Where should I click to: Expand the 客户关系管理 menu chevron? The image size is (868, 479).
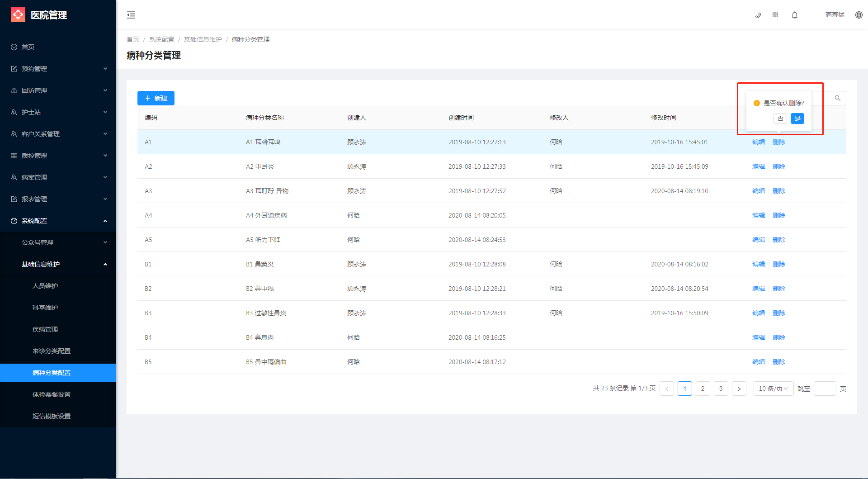(105, 134)
